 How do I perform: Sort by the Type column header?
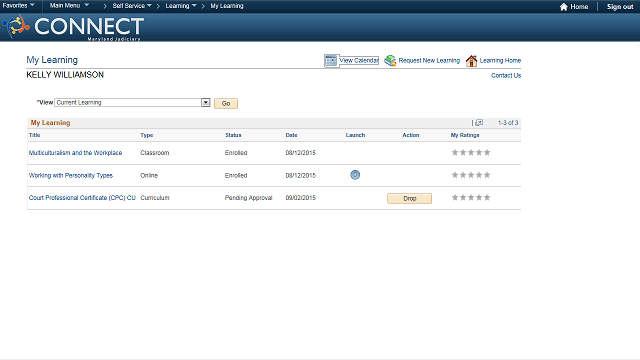(x=147, y=135)
